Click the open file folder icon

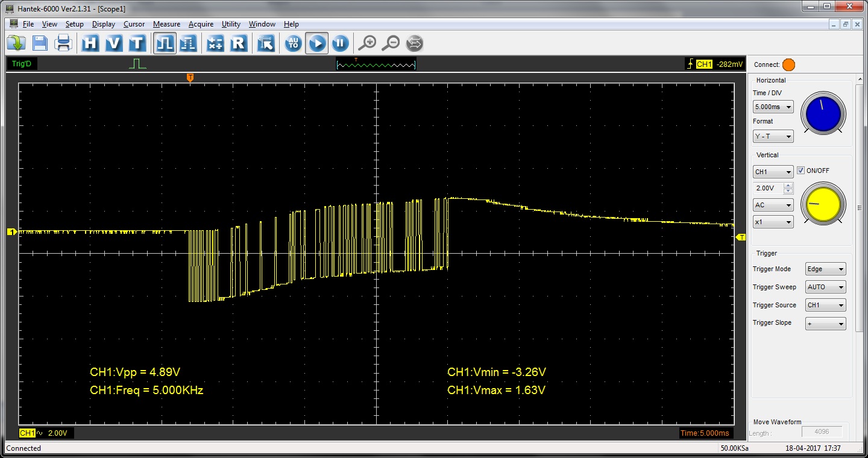pyautogui.click(x=16, y=43)
